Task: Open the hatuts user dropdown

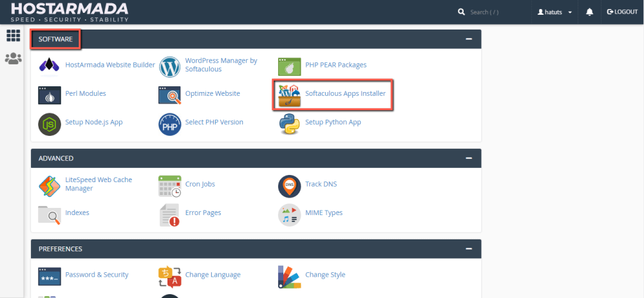Action: point(554,12)
